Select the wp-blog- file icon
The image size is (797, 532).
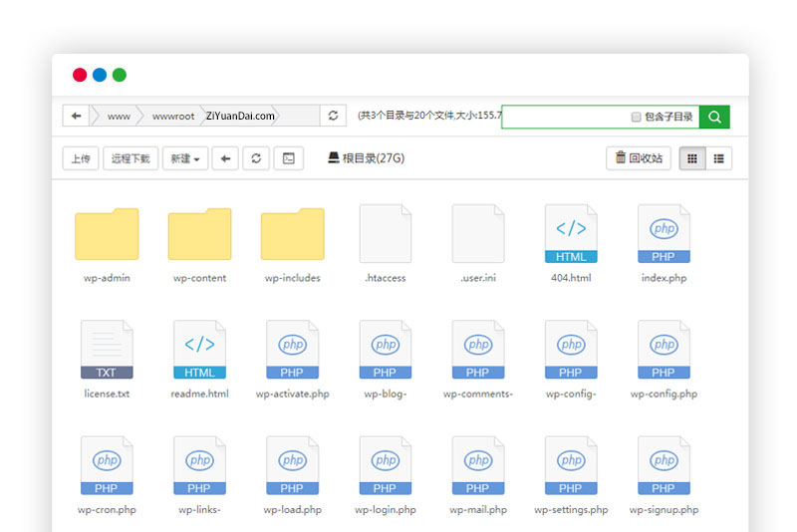(386, 350)
